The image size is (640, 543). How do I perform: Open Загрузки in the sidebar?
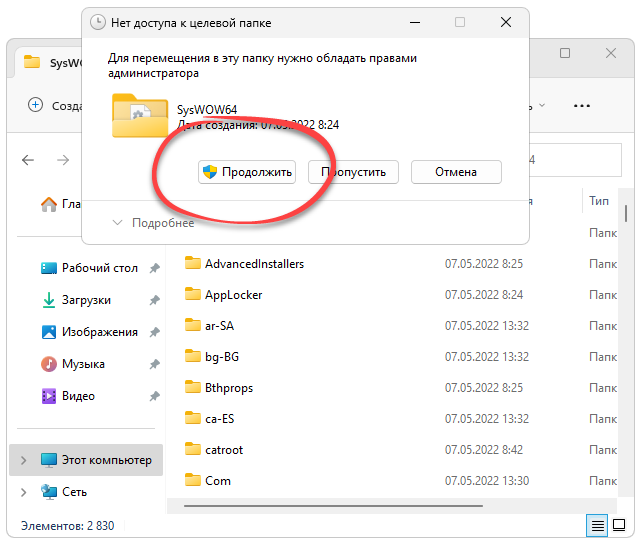(x=77, y=300)
